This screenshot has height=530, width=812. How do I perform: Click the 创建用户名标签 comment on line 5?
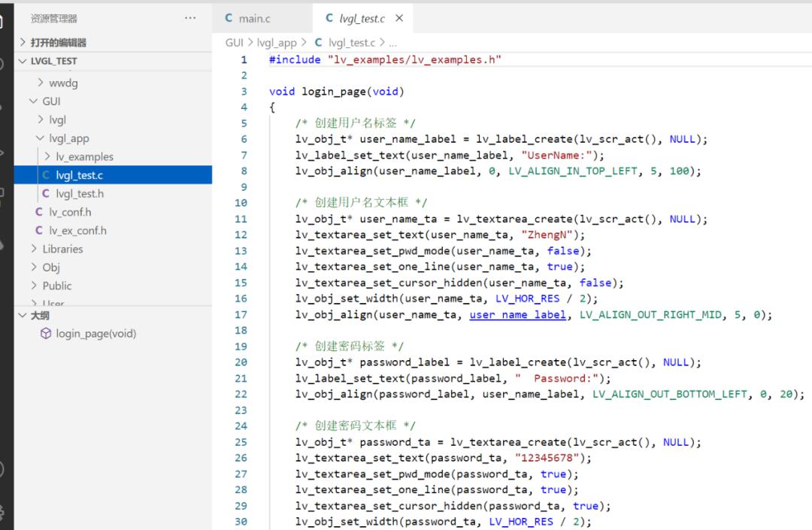tap(355, 123)
